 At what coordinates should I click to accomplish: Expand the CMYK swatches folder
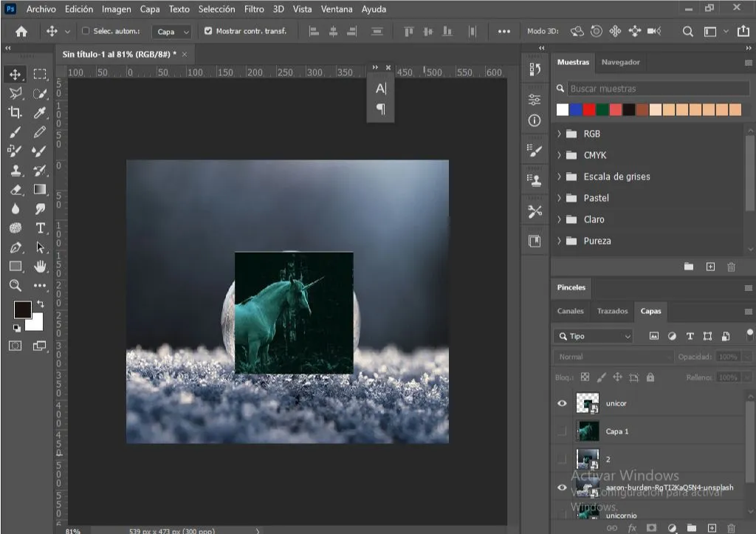560,155
